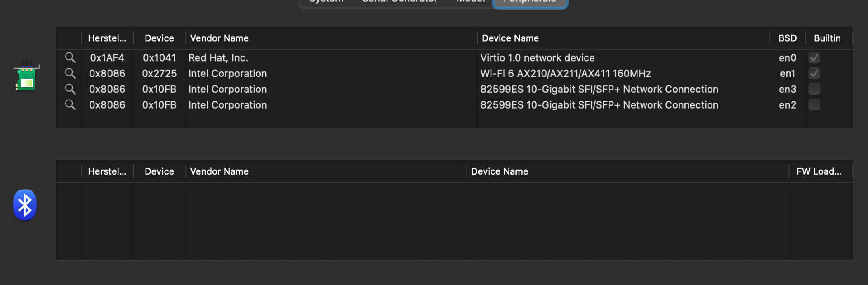
Task: Switch to the Peripherals tab
Action: (x=530, y=2)
